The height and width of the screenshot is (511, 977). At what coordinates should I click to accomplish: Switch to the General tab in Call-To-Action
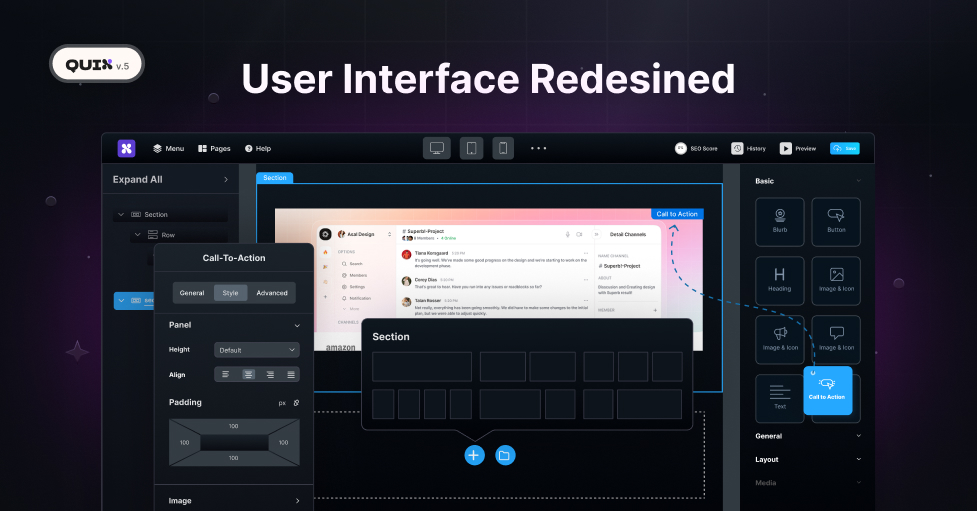click(192, 293)
